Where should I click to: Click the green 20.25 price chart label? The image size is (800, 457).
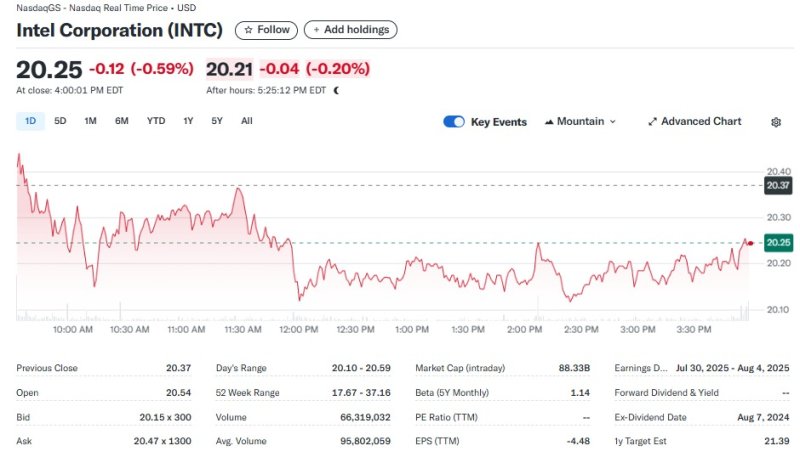coord(778,243)
